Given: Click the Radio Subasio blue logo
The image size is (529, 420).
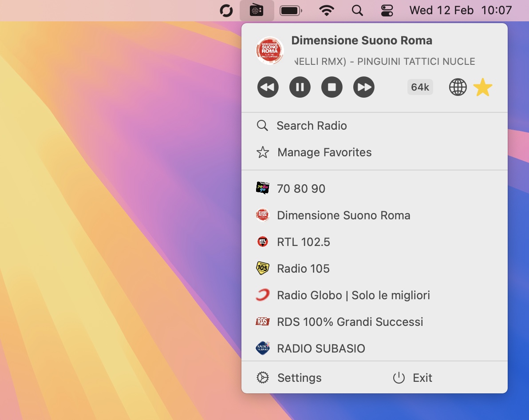Looking at the screenshot, I should pyautogui.click(x=262, y=348).
